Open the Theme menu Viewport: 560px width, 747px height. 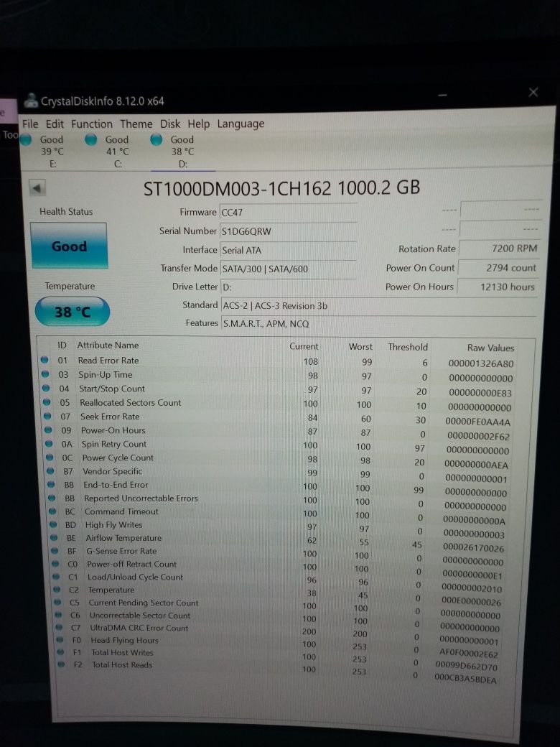point(136,124)
